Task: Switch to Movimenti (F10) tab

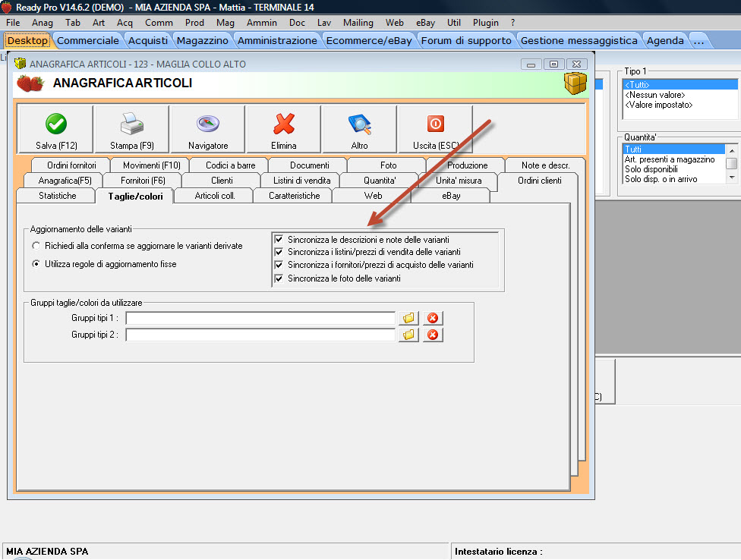Action: pyautogui.click(x=151, y=165)
